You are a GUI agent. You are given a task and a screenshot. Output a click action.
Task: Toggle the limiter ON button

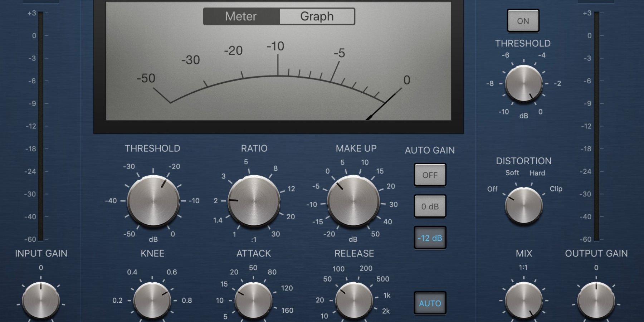tap(523, 21)
